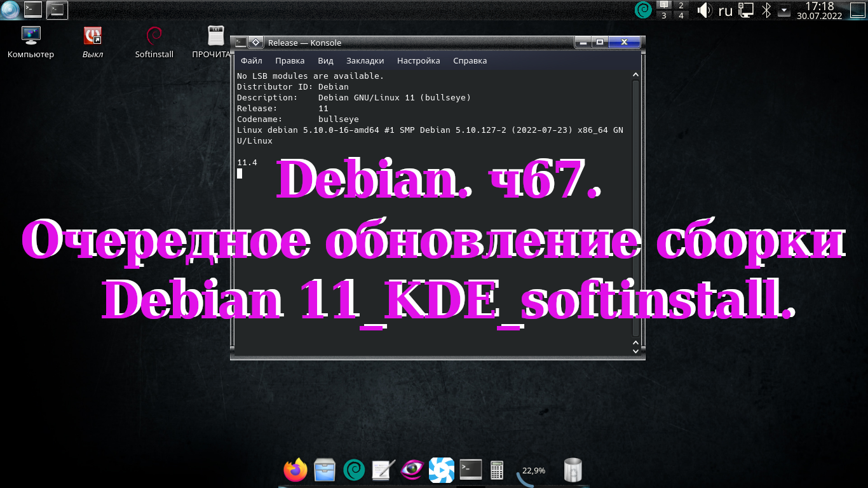Open the Вид menu in Konsole
Screen dimensions: 868x488
pos(325,61)
